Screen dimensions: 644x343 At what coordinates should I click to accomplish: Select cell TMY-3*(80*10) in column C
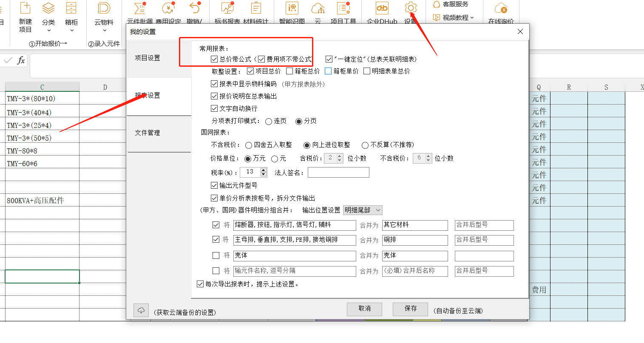point(42,99)
